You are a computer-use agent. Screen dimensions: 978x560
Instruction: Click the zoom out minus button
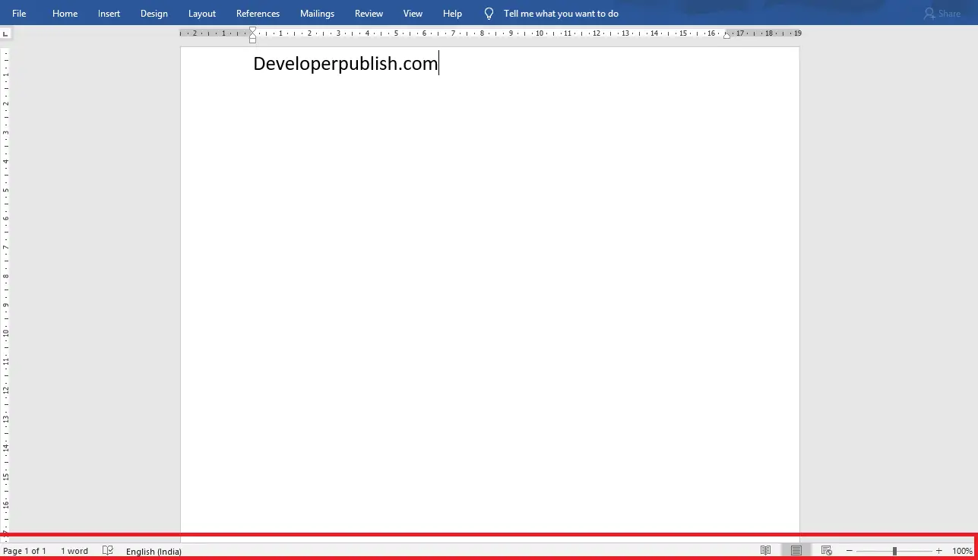(x=850, y=551)
